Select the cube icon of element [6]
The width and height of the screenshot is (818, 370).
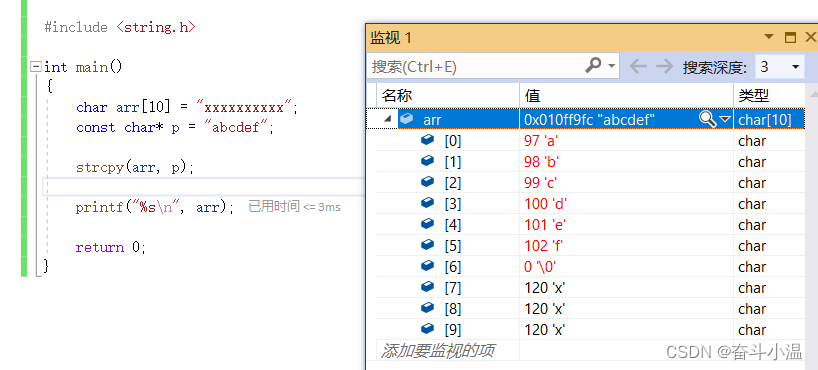pyautogui.click(x=427, y=266)
